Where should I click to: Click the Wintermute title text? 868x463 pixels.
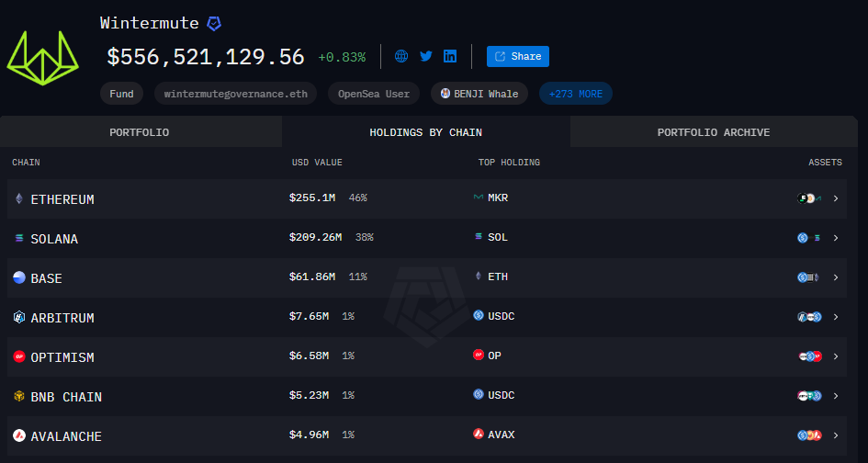tap(150, 23)
